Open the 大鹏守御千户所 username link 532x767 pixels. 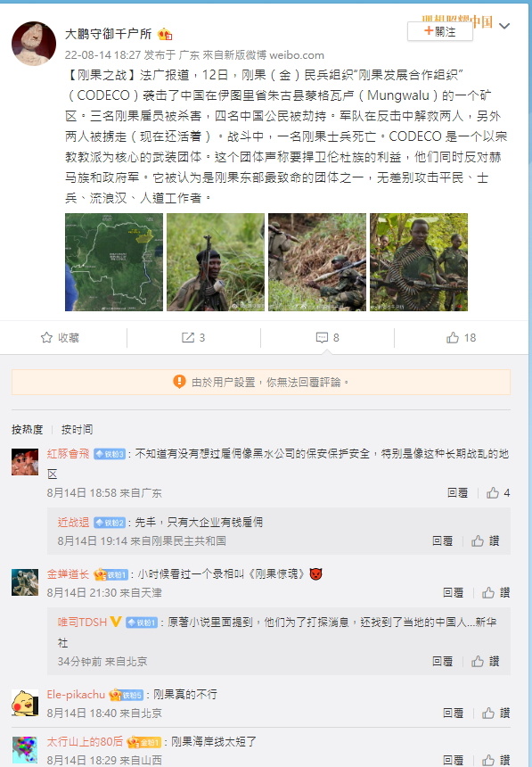pyautogui.click(x=108, y=34)
